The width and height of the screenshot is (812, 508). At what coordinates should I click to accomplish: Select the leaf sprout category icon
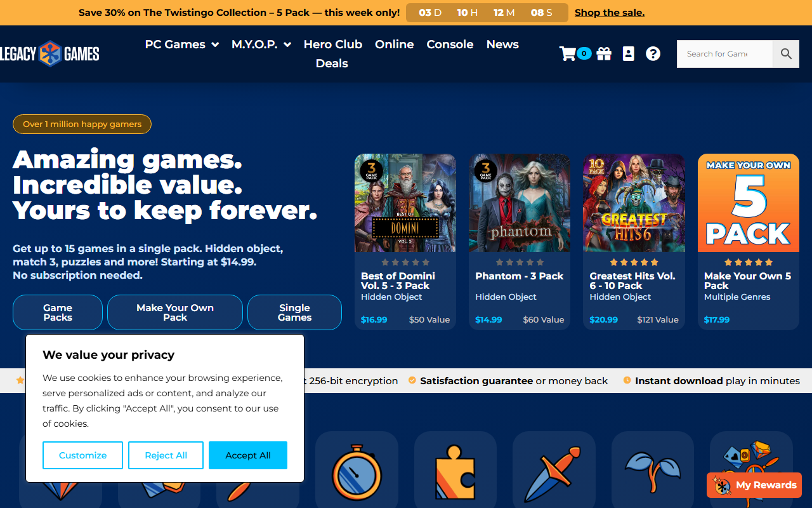click(x=653, y=471)
